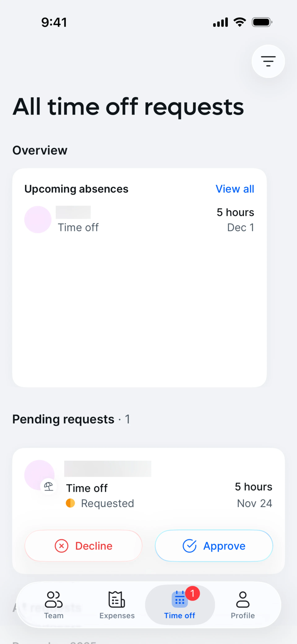
Task: Tap the orange Requested status dot
Action: tap(70, 503)
